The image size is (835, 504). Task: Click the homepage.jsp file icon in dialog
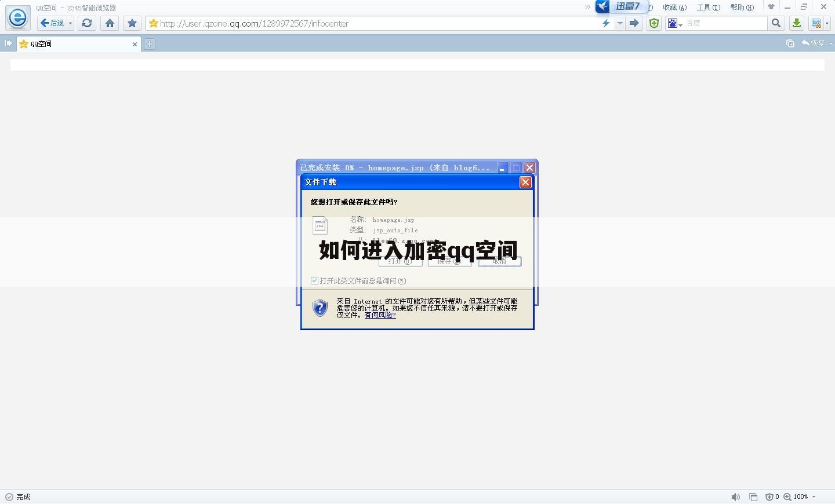320,225
